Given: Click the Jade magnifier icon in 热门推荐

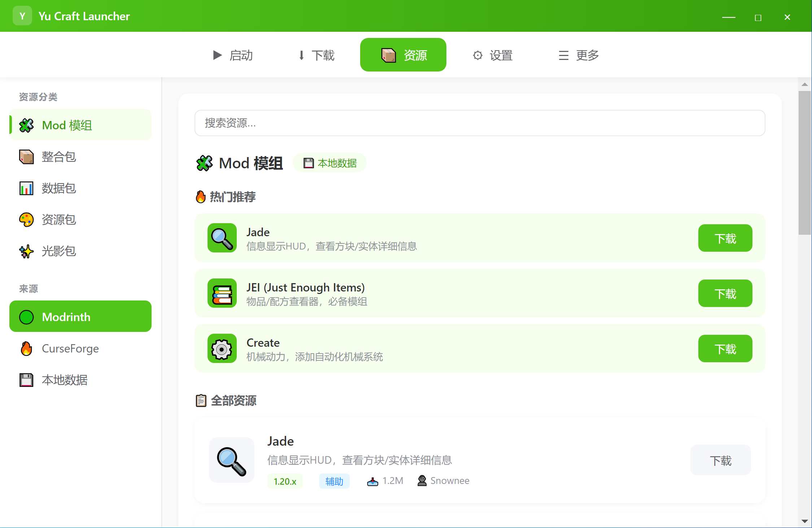Looking at the screenshot, I should click(x=222, y=238).
